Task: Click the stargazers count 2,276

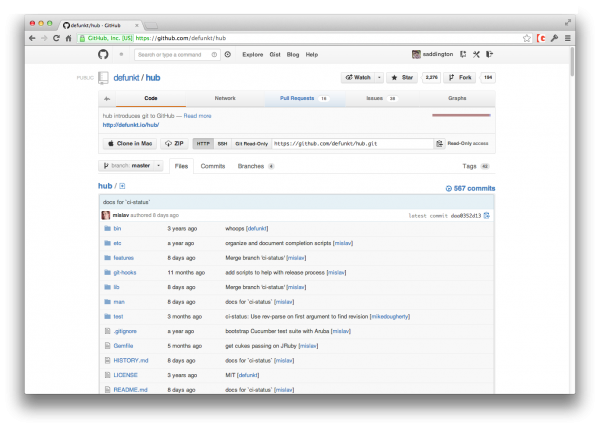Action: (431, 78)
